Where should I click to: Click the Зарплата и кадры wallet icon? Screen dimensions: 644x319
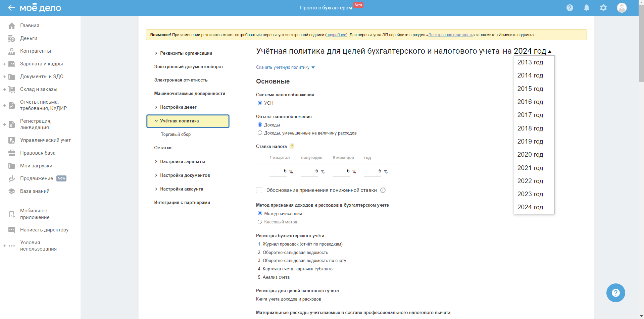(12, 64)
